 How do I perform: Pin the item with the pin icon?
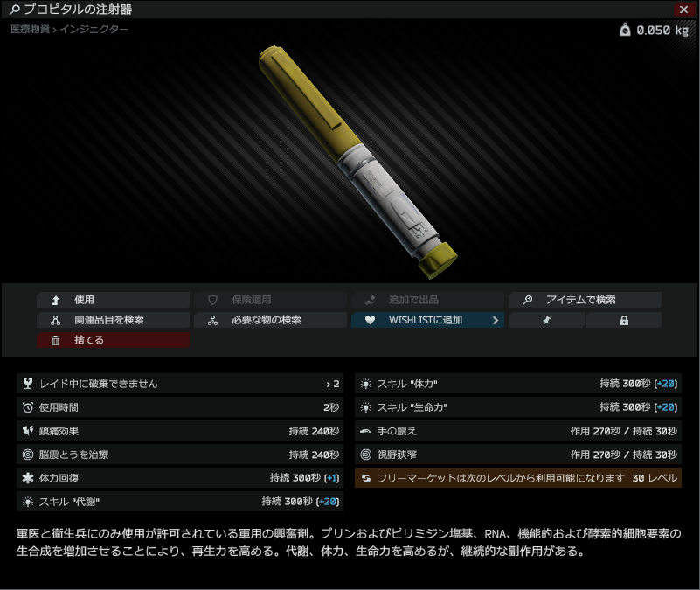click(x=546, y=320)
